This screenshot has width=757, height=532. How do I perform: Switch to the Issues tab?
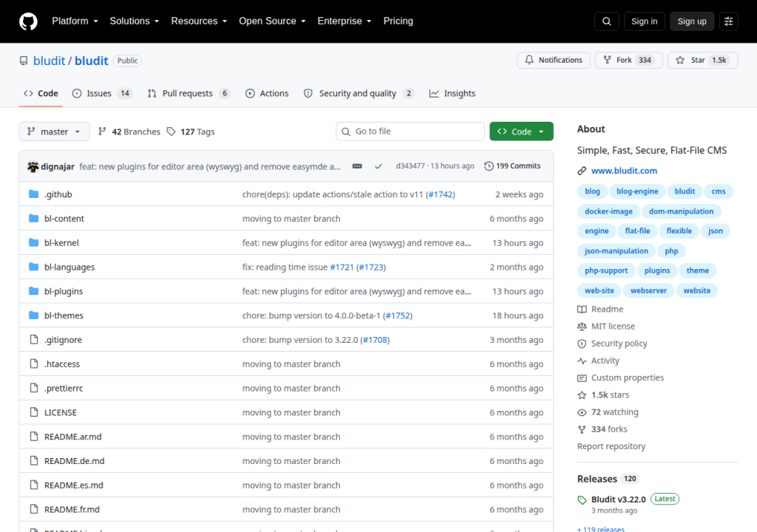click(x=101, y=94)
